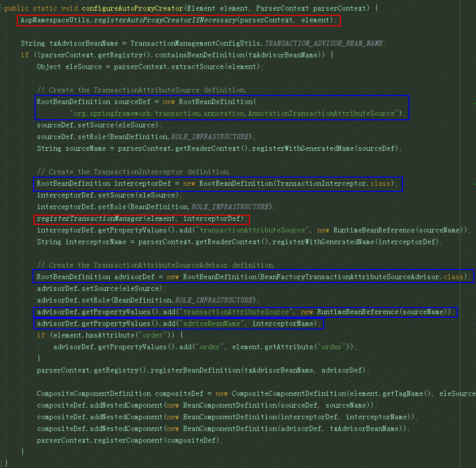Screen dimensions: 476x468
Task: Click the element.hasAttribute("order") condition
Action: [112, 335]
